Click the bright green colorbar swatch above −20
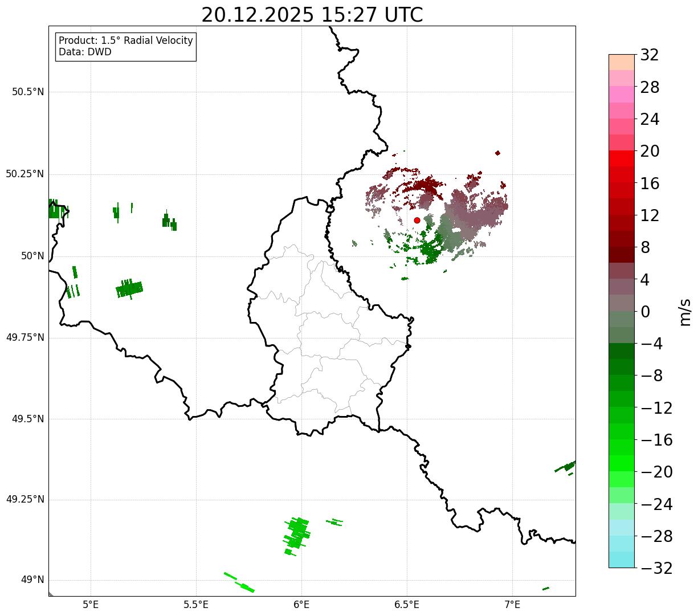This screenshot has width=698, height=616. tap(622, 463)
